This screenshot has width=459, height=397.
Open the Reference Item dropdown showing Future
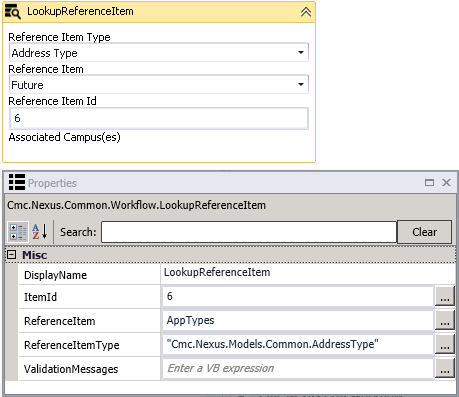click(x=159, y=84)
